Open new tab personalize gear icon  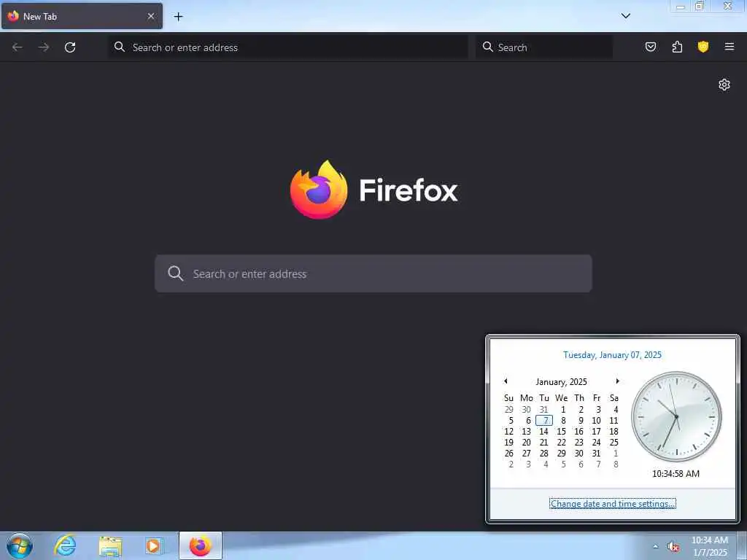[x=724, y=85]
